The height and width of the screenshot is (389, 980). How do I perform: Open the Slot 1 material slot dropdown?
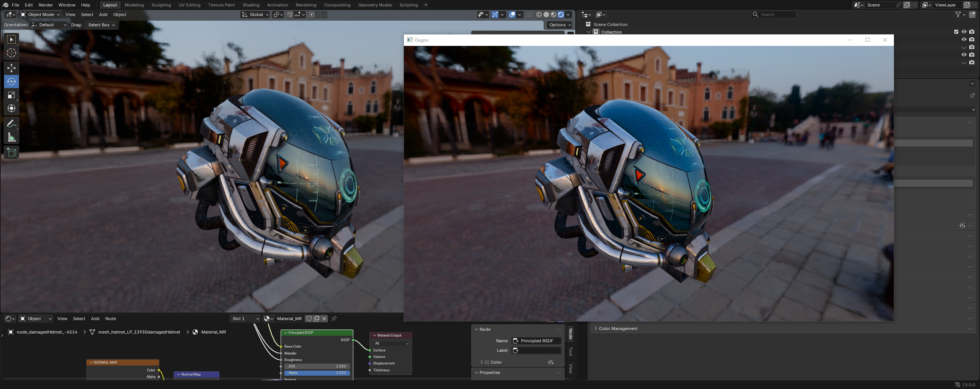(245, 319)
